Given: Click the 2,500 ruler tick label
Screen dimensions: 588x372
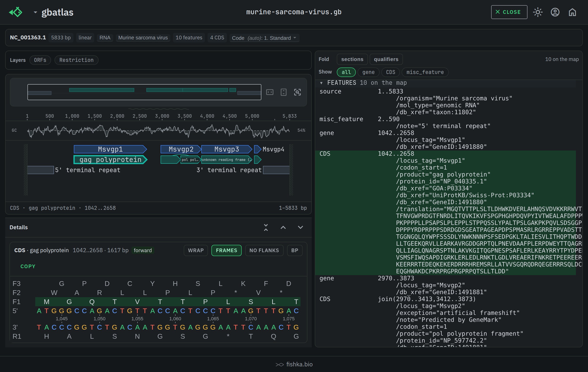Looking at the screenshot, I should pyautogui.click(x=140, y=116).
